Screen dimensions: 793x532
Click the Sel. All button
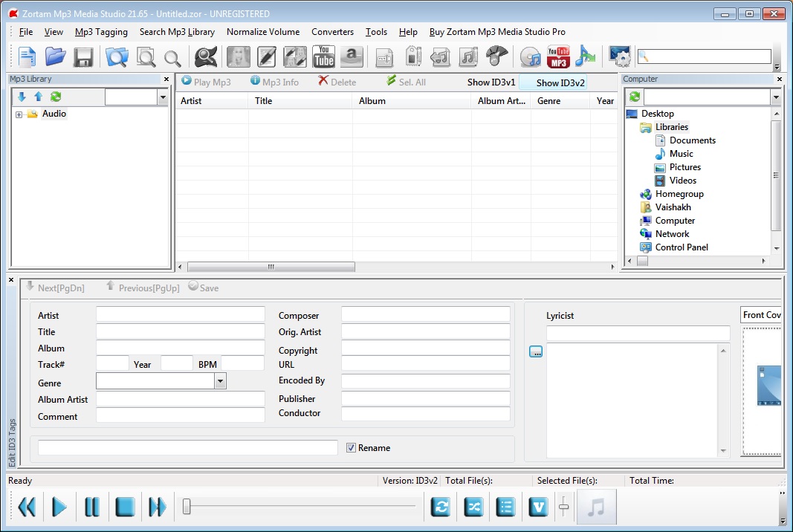(406, 82)
